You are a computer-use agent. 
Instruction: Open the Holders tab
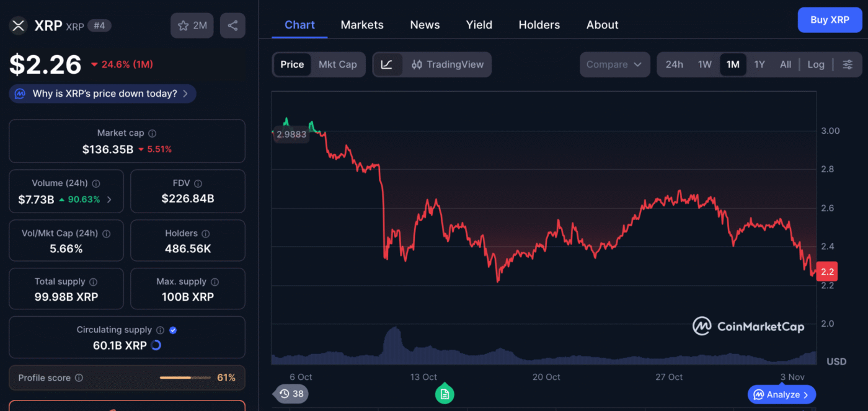[539, 25]
